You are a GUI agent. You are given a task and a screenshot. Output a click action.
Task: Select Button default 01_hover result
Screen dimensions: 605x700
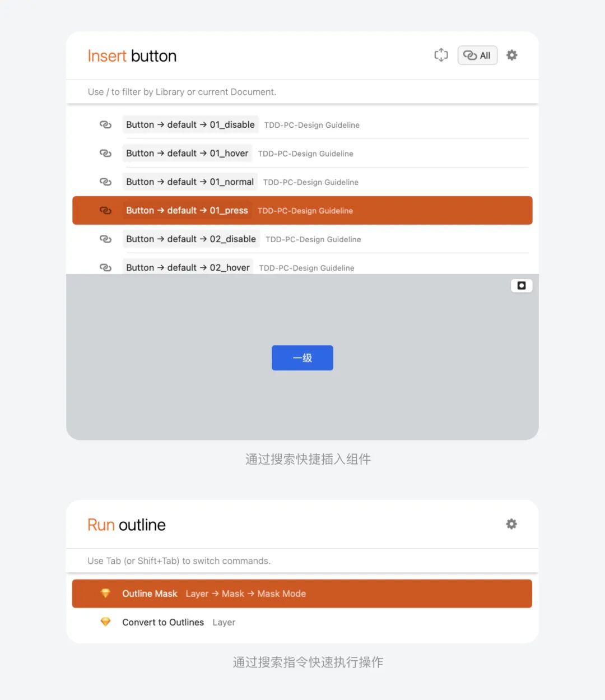pos(302,153)
